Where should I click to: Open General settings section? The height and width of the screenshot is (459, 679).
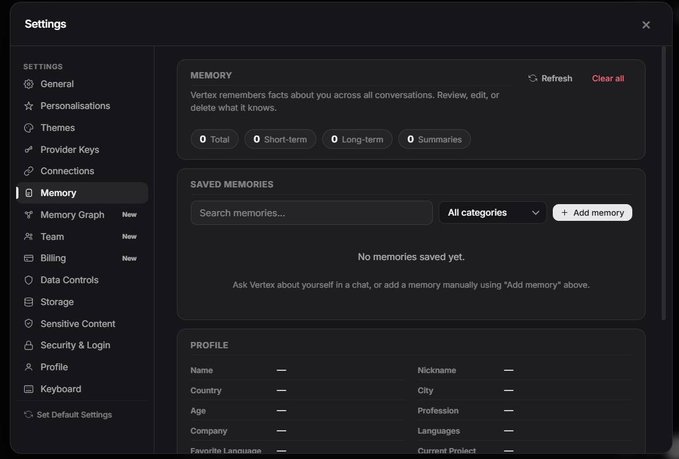tap(82, 84)
